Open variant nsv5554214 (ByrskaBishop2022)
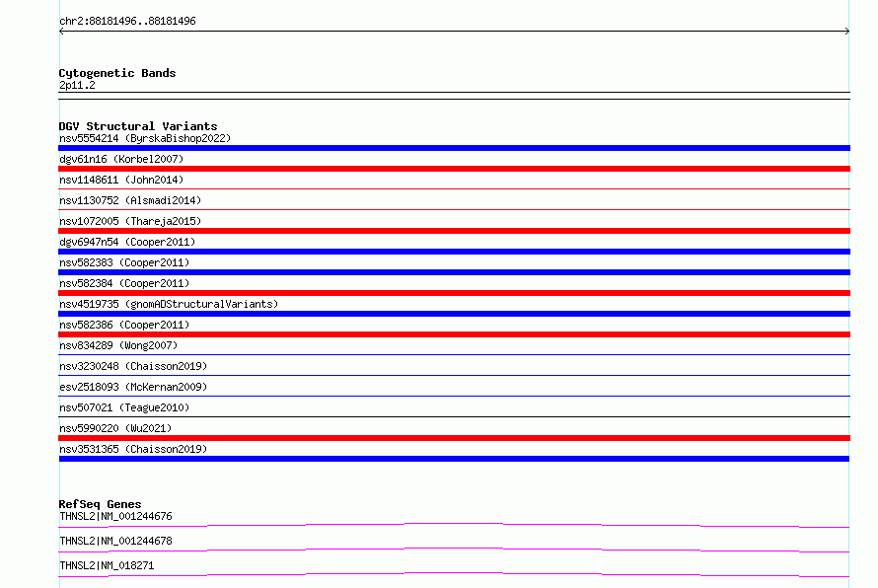Screen dimensions: 878x588 click(145, 138)
